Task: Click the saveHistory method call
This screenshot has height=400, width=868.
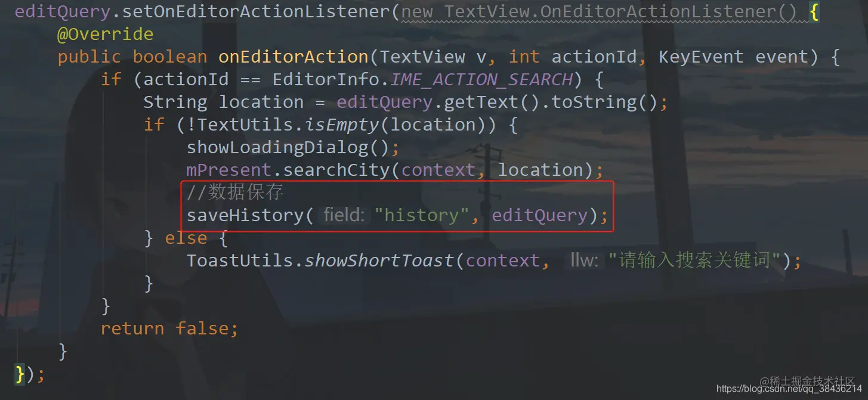Action: point(245,215)
